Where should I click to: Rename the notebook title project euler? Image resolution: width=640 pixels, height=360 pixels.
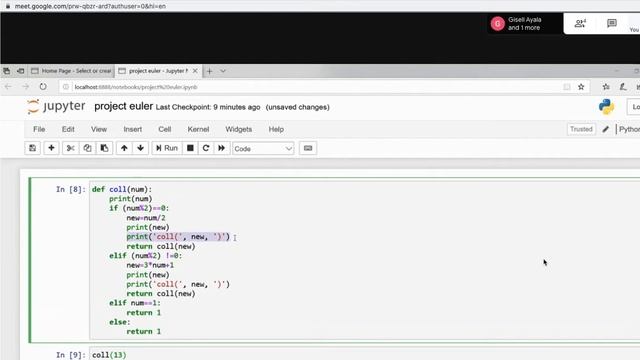tap(123, 107)
